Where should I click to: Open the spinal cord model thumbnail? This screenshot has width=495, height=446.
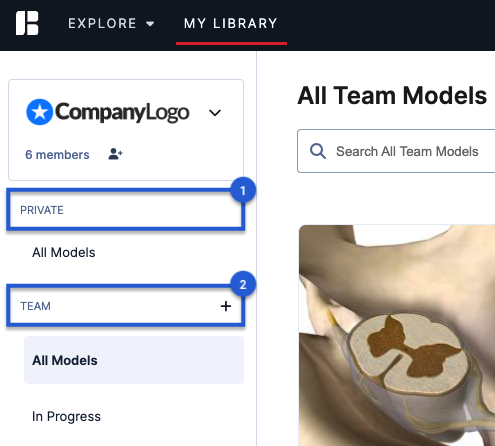point(397,335)
